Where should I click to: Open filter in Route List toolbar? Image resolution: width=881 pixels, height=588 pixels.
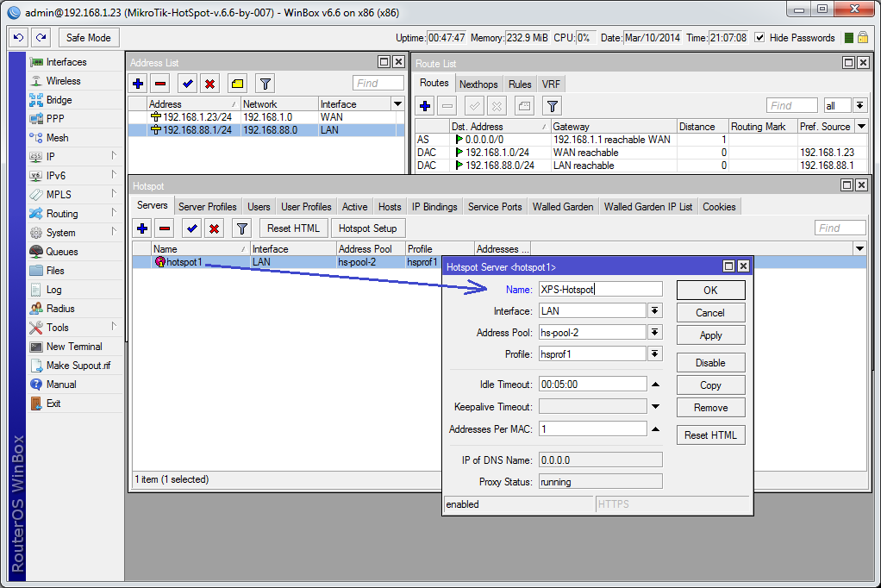[553, 106]
